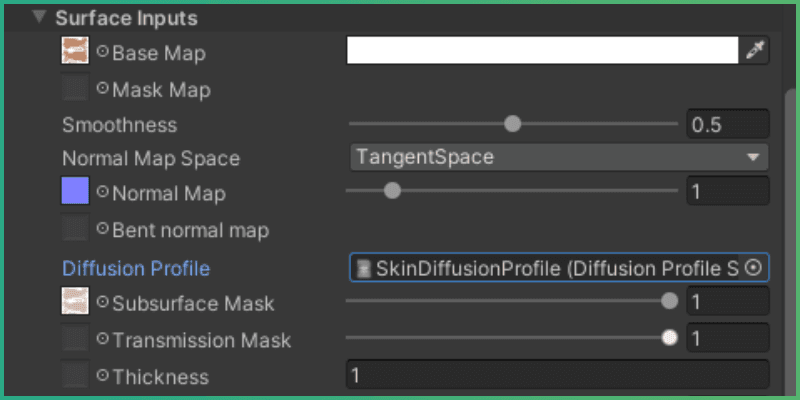Image resolution: width=800 pixels, height=400 pixels.
Task: Click the Normal Map texture picker circle
Action: click(x=102, y=192)
